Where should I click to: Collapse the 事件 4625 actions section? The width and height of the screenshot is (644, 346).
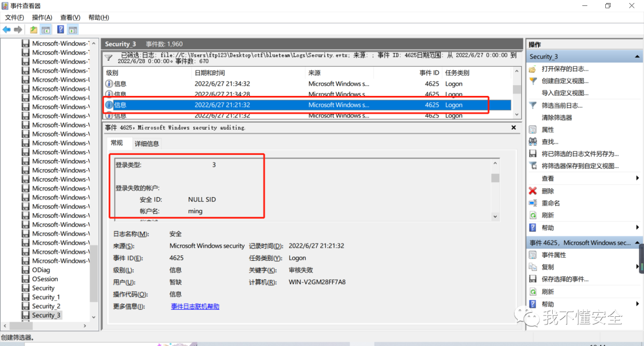[x=637, y=243]
